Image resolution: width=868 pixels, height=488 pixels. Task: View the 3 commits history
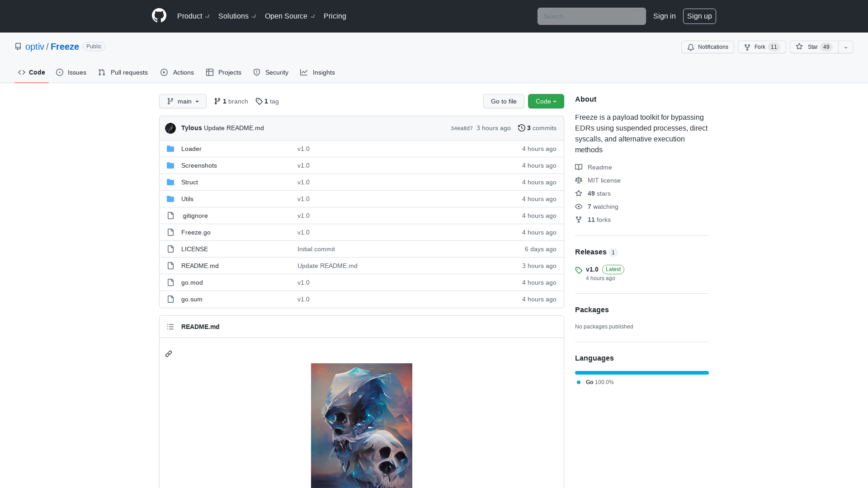(x=537, y=128)
